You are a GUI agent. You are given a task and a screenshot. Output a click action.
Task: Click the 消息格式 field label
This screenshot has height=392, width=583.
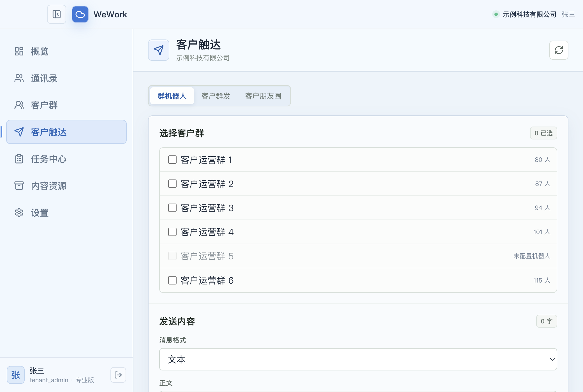tap(173, 340)
